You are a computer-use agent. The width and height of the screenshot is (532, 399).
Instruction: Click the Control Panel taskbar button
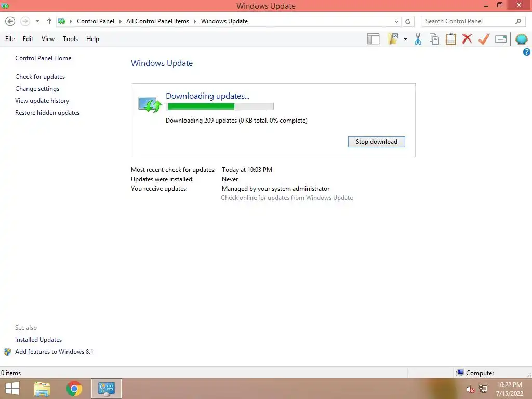106,389
